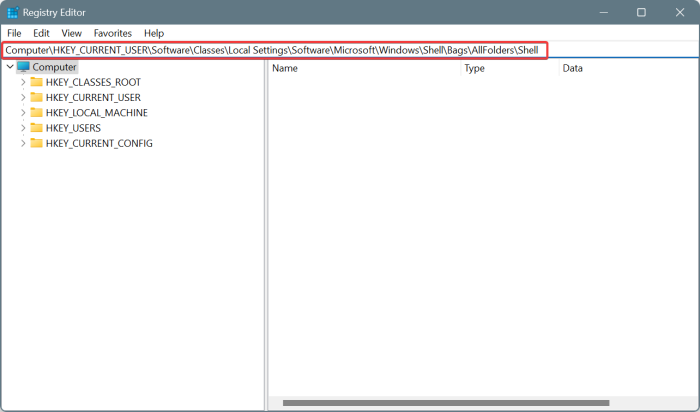
Task: Click the HKEY_CURRENT_USER folder icon
Action: 36,97
